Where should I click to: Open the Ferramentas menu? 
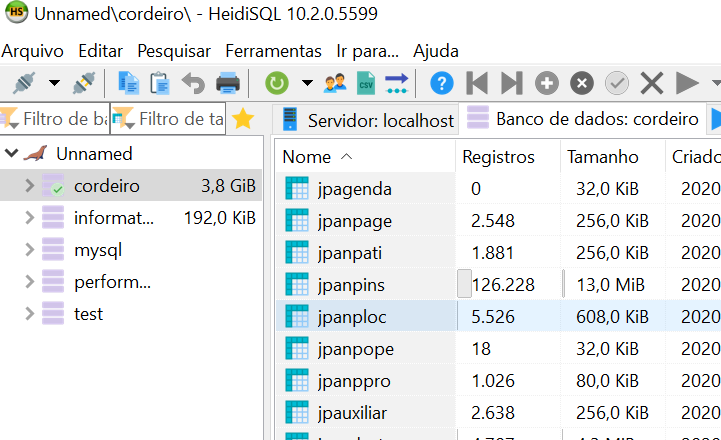(x=273, y=51)
